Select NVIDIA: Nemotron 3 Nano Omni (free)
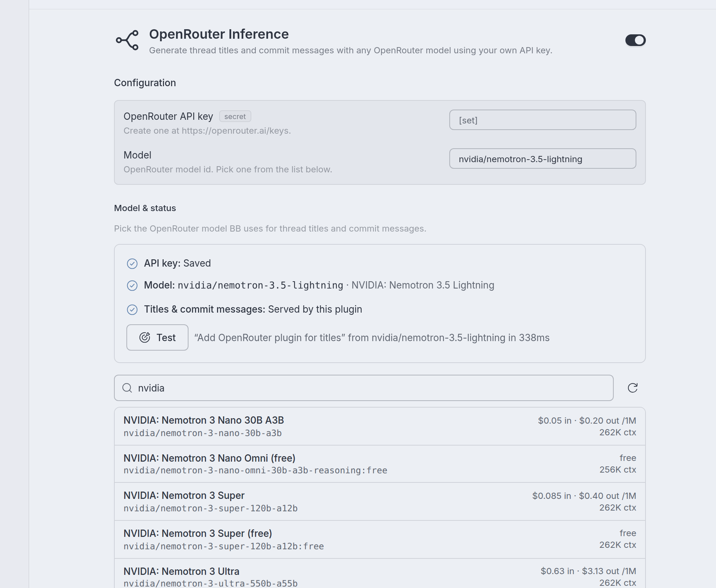The width and height of the screenshot is (716, 588). pos(380,464)
